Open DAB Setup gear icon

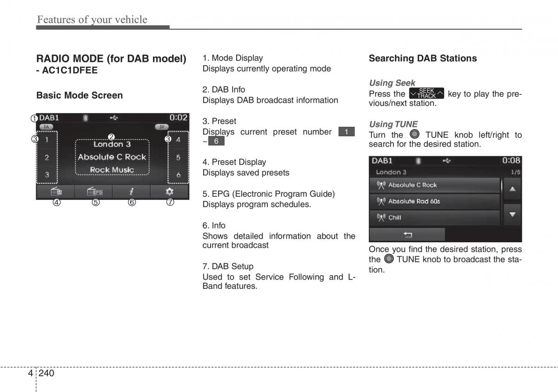point(169,192)
